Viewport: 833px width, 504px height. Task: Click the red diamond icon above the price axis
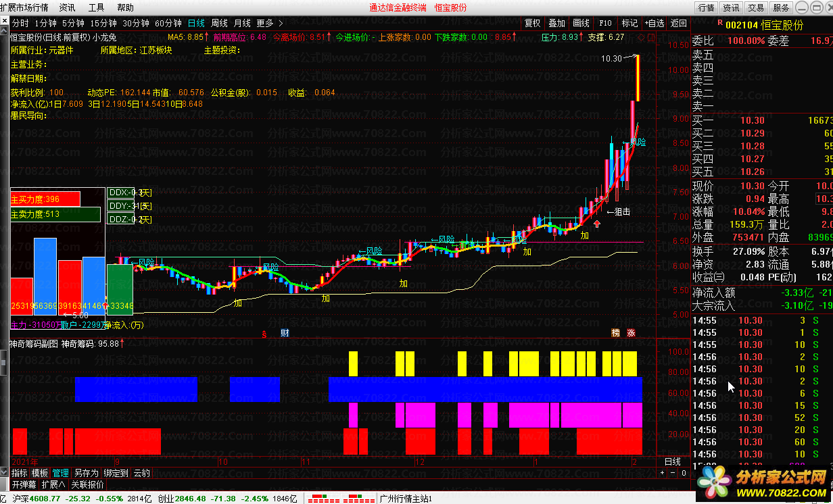[641, 37]
